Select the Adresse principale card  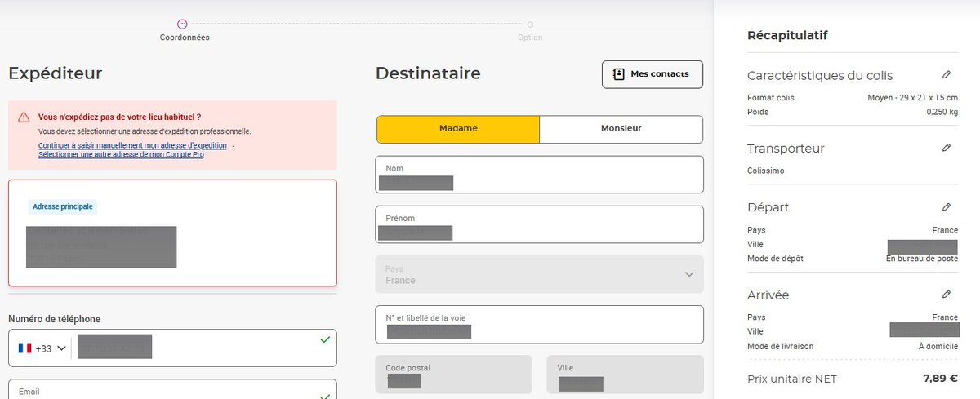pyautogui.click(x=172, y=233)
